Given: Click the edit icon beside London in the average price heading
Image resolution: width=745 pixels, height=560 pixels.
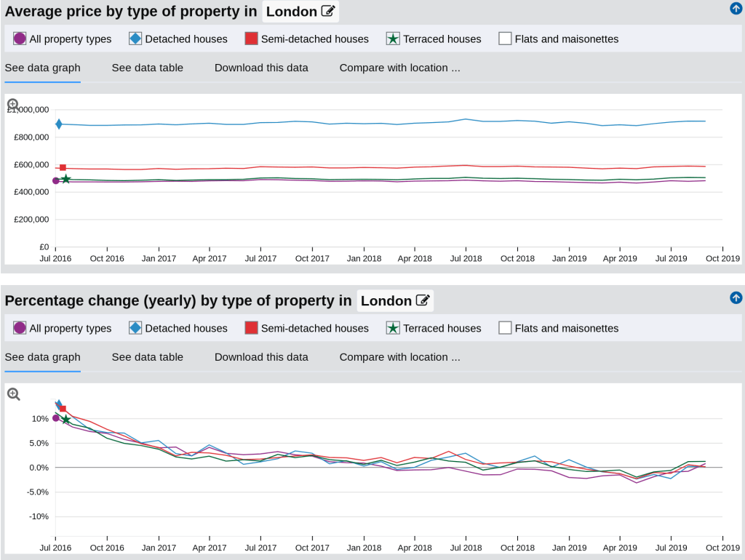Looking at the screenshot, I should click(x=328, y=11).
